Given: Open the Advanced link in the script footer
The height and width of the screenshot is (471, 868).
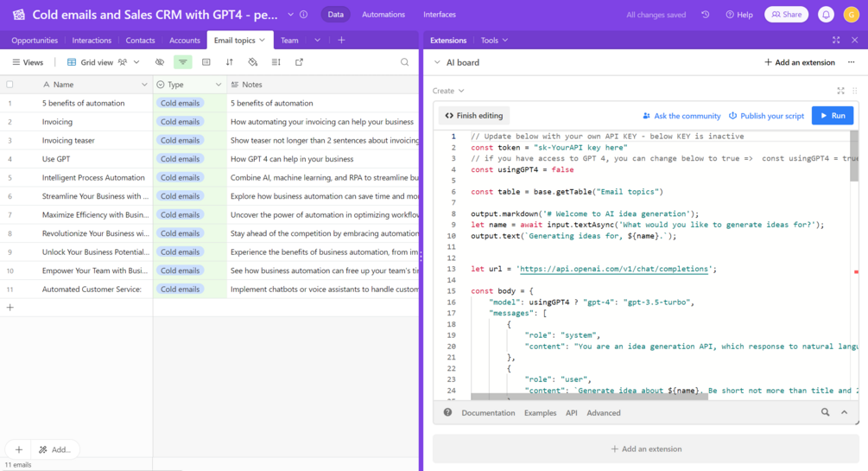Looking at the screenshot, I should coord(604,412).
